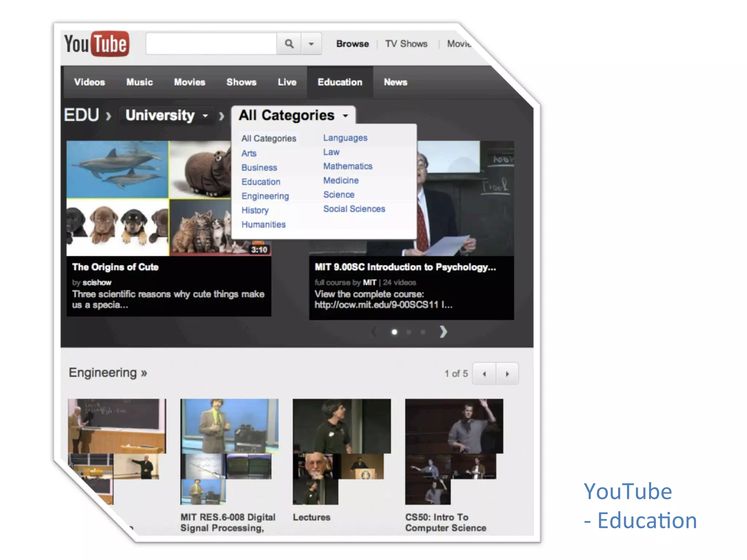Collapse the All Categories dropdown
This screenshot has width=747, height=560.
click(293, 116)
